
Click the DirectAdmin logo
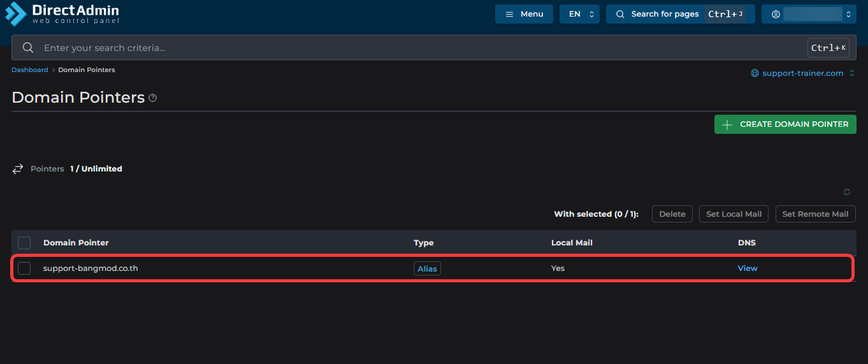coord(62,13)
